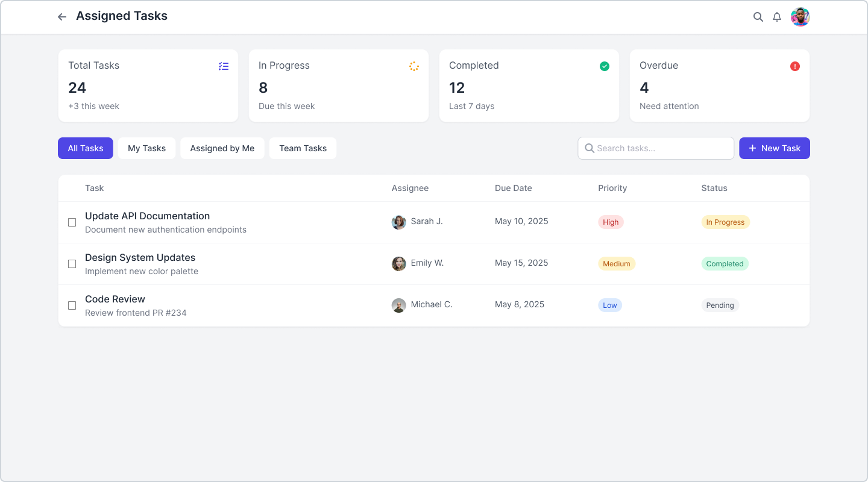
Task: Open the Overdue summary card
Action: pos(720,86)
